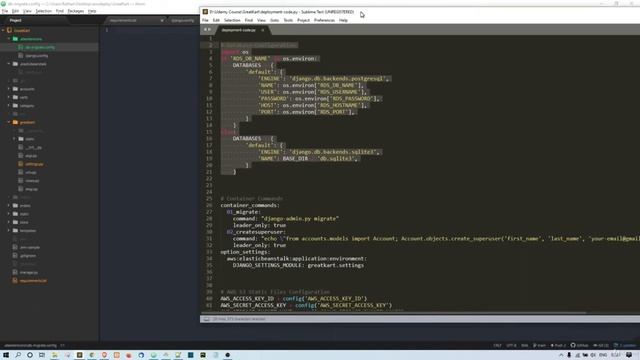The width and height of the screenshot is (640, 360).
Task: Click the git branch main indicator
Action: (x=540, y=345)
